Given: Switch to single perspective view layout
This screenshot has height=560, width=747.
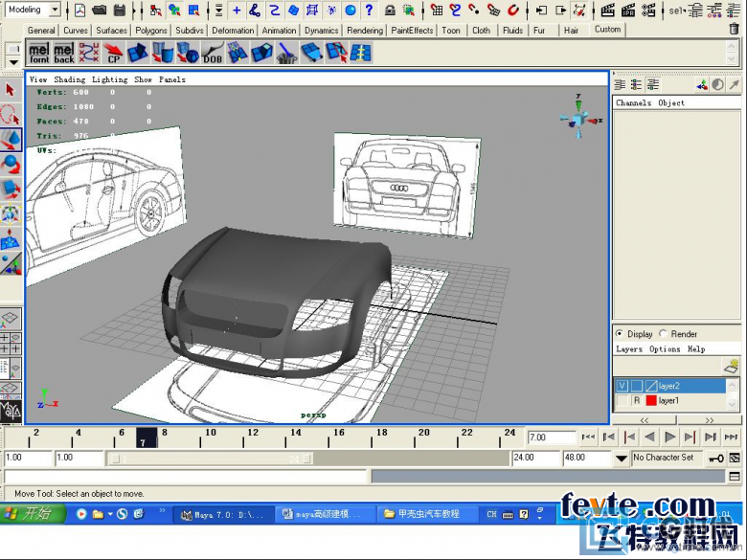Looking at the screenshot, I should (11, 320).
